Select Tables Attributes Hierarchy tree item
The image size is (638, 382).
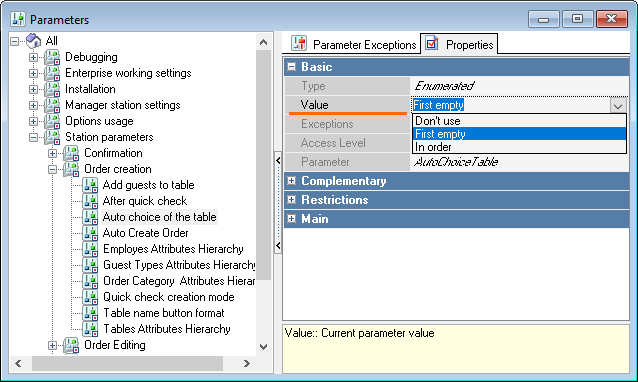pyautogui.click(x=167, y=329)
